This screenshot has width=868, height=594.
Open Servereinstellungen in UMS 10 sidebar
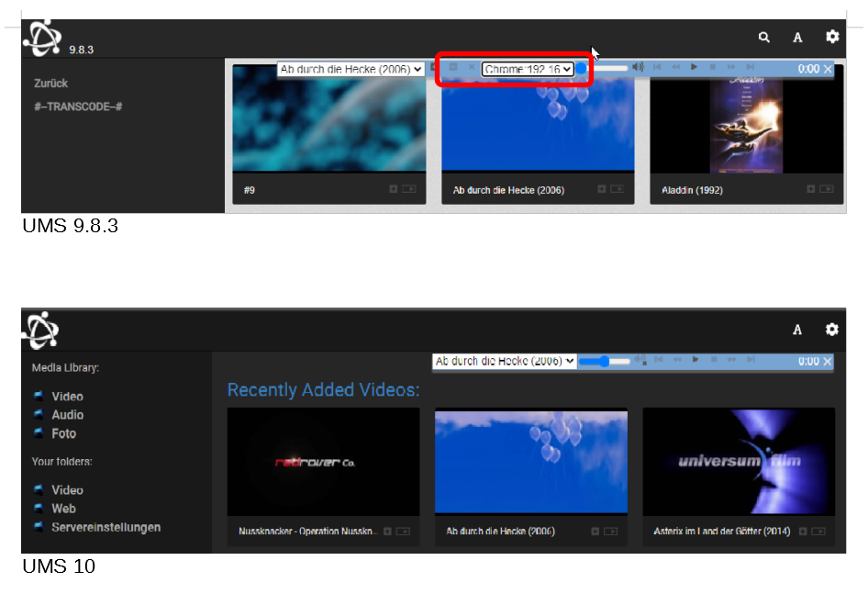point(106,527)
